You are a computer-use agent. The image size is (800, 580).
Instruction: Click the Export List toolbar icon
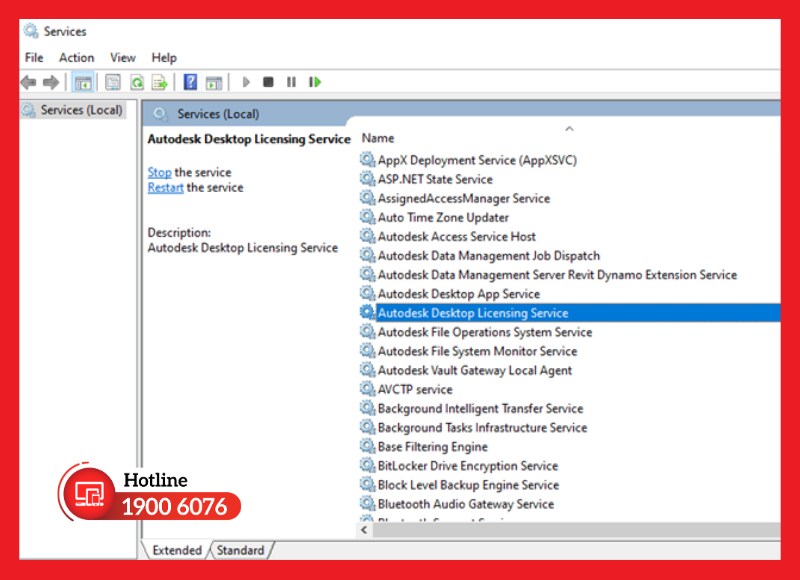point(160,82)
